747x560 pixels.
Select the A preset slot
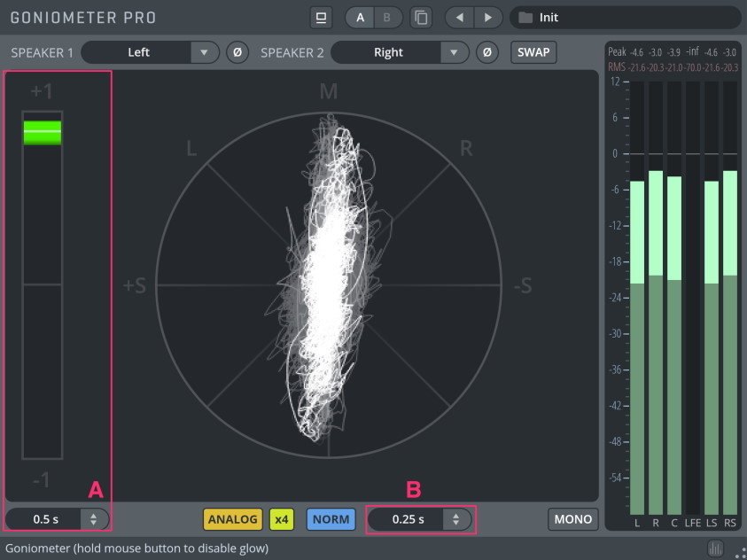click(x=360, y=18)
